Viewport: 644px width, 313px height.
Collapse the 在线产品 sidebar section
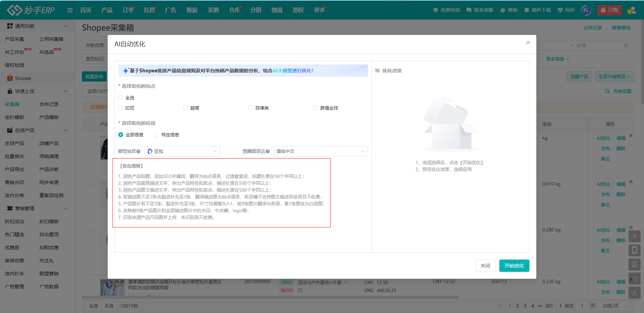[x=65, y=130]
